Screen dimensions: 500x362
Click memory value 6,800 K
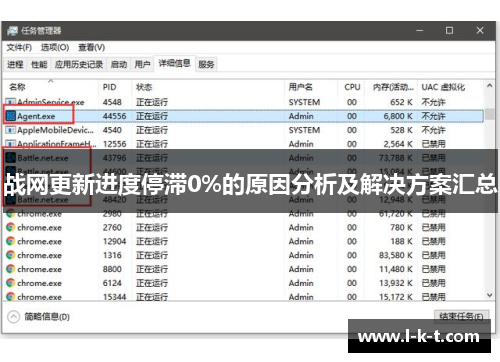pyautogui.click(x=398, y=116)
